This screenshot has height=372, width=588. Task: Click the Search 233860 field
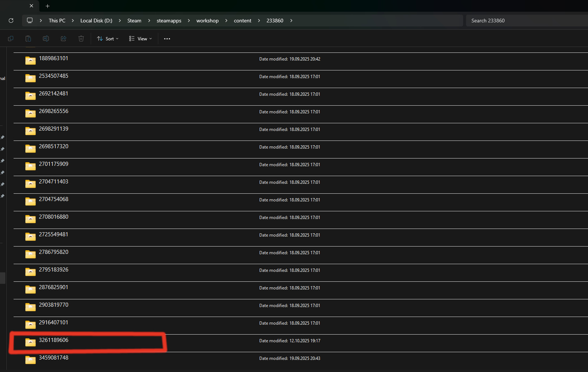click(x=527, y=21)
